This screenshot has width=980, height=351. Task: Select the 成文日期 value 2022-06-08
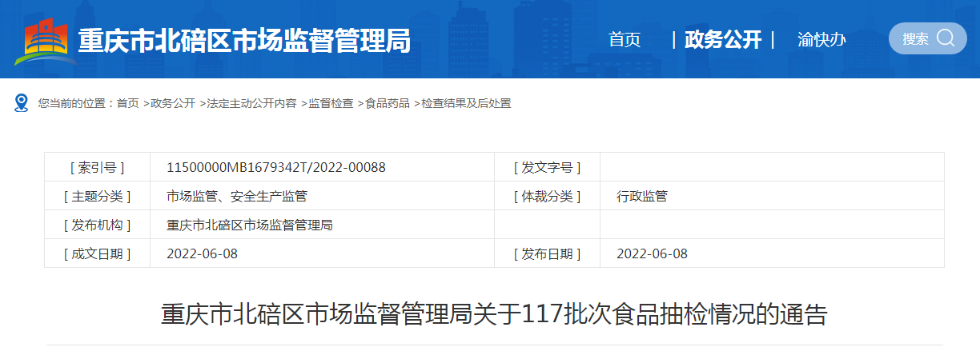tap(202, 253)
